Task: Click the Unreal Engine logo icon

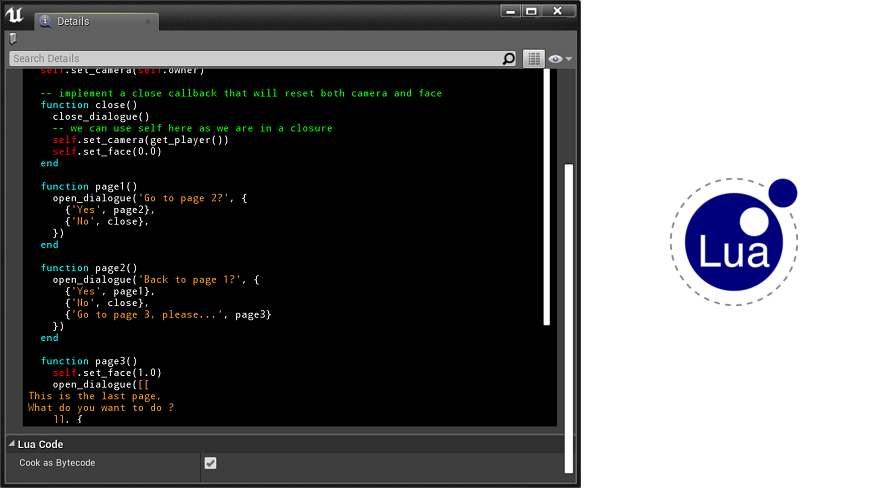Action: [x=14, y=14]
